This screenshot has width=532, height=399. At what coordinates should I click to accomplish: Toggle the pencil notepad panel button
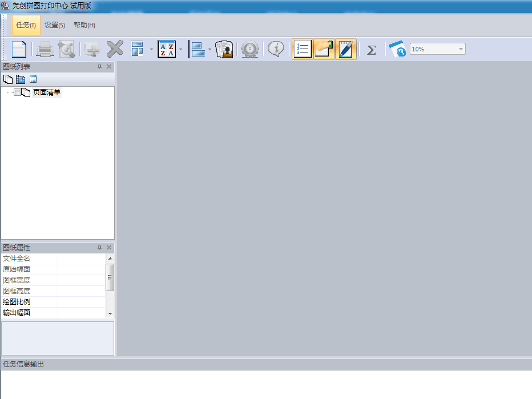tap(346, 49)
